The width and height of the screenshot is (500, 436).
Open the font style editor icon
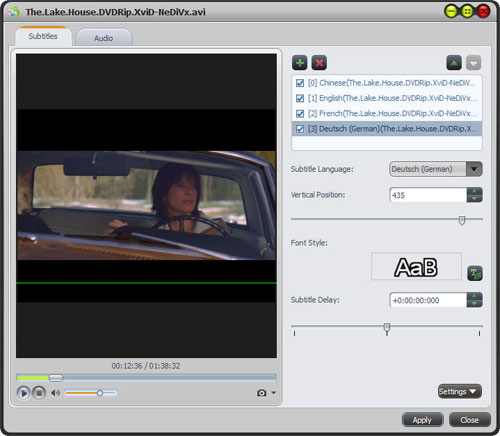coord(475,274)
